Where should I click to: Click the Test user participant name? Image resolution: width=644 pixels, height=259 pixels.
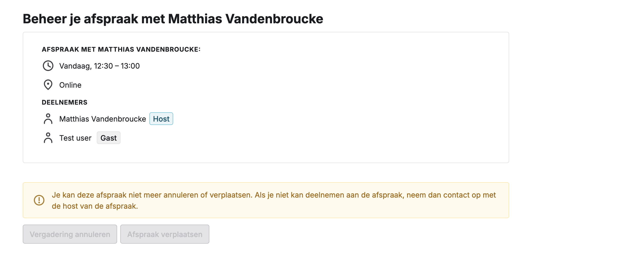click(x=75, y=138)
